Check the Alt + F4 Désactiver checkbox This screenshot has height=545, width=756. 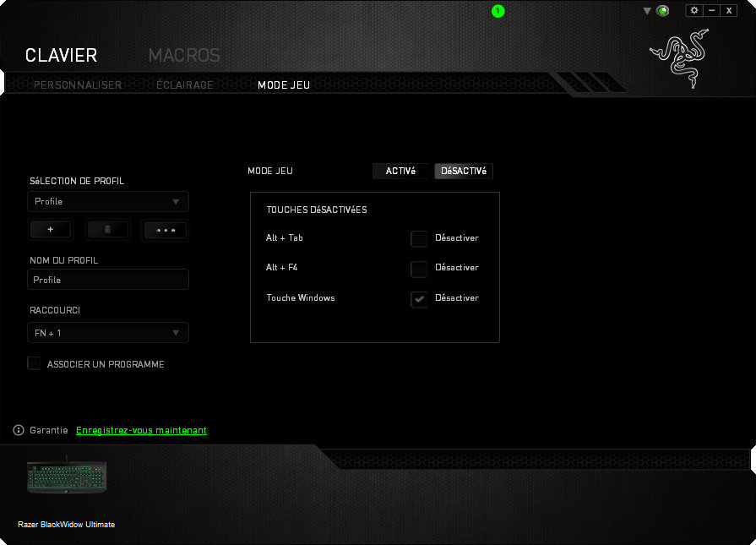click(x=419, y=269)
